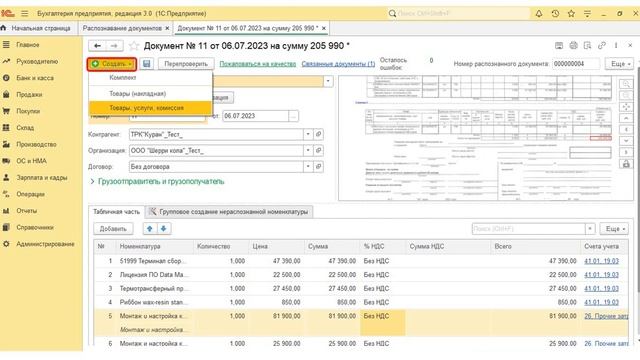Expand Контрагент dropdown arrow

(x=308, y=134)
